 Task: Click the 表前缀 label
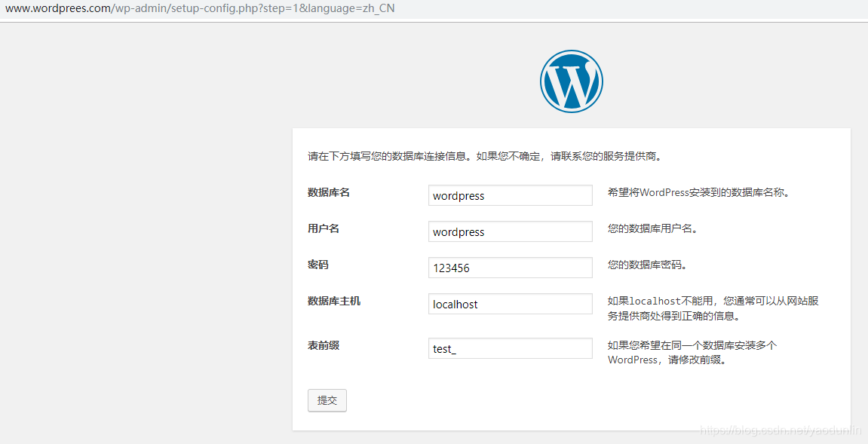pos(324,345)
